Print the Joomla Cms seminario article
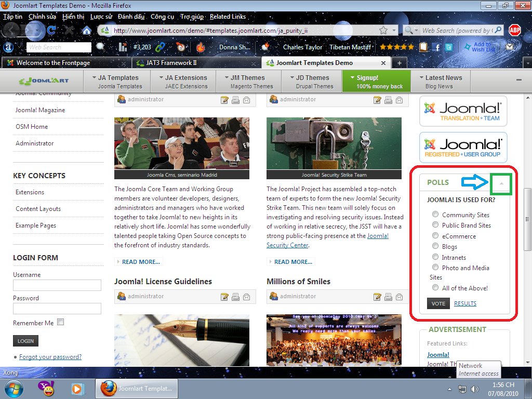532x399 pixels. [x=235, y=100]
